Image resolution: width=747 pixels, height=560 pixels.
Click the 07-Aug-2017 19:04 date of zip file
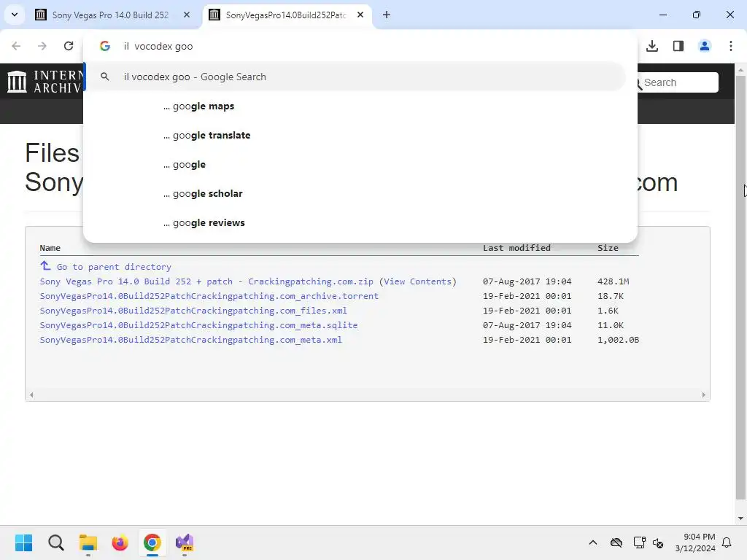click(x=527, y=281)
